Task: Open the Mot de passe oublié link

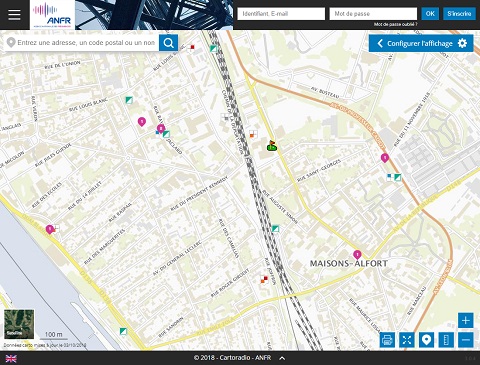Action: point(395,24)
